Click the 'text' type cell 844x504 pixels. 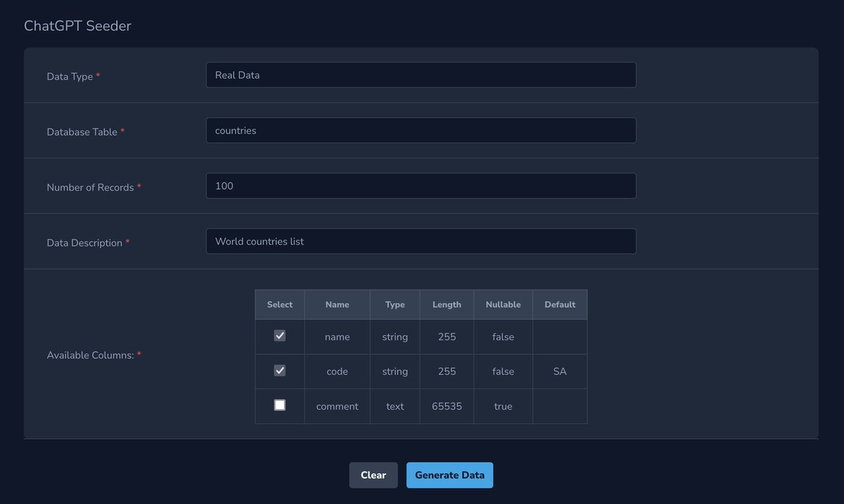pyautogui.click(x=395, y=406)
